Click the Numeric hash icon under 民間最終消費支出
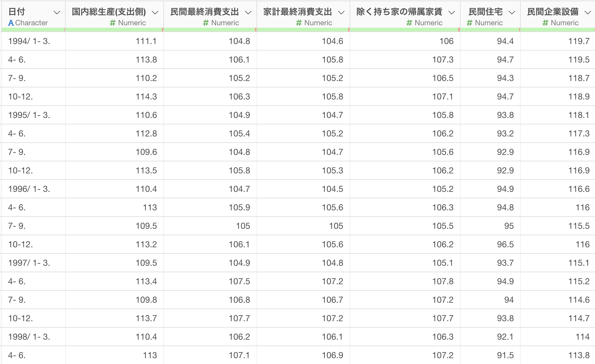 pyautogui.click(x=206, y=23)
